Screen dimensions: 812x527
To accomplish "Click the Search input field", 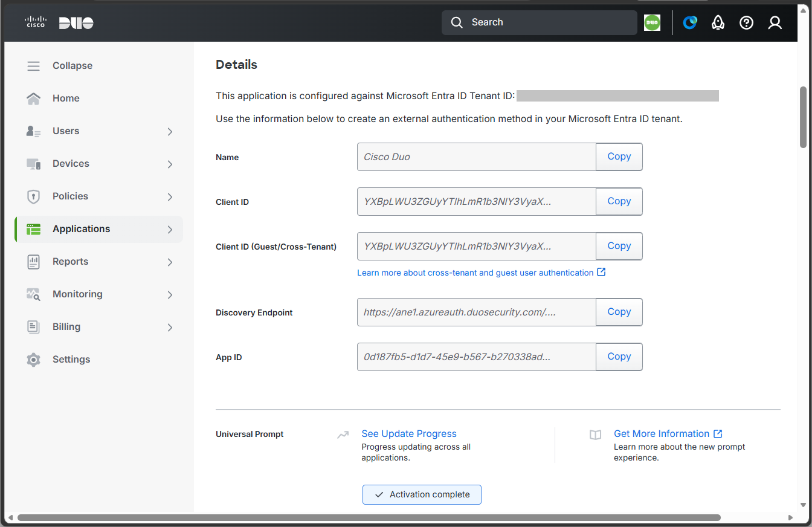I will pos(540,22).
